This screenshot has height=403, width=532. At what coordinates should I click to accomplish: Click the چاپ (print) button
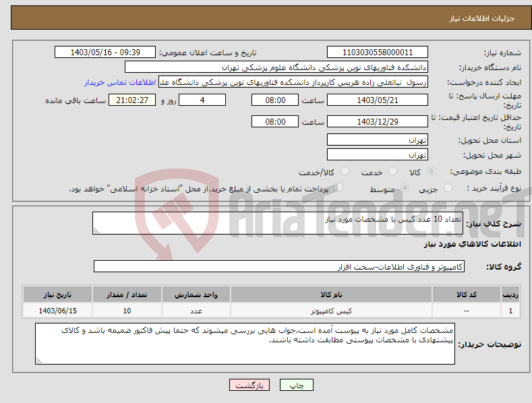tap(296, 385)
